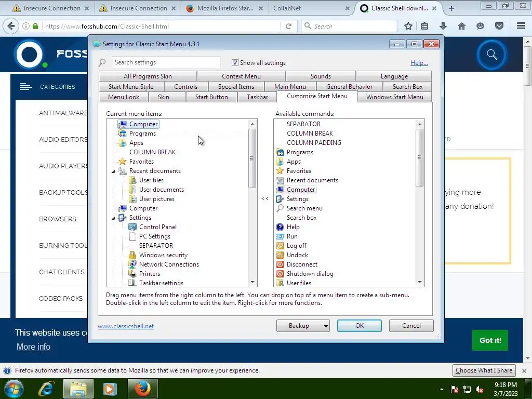Select User pictures tree item
The image size is (532, 399).
tap(157, 199)
